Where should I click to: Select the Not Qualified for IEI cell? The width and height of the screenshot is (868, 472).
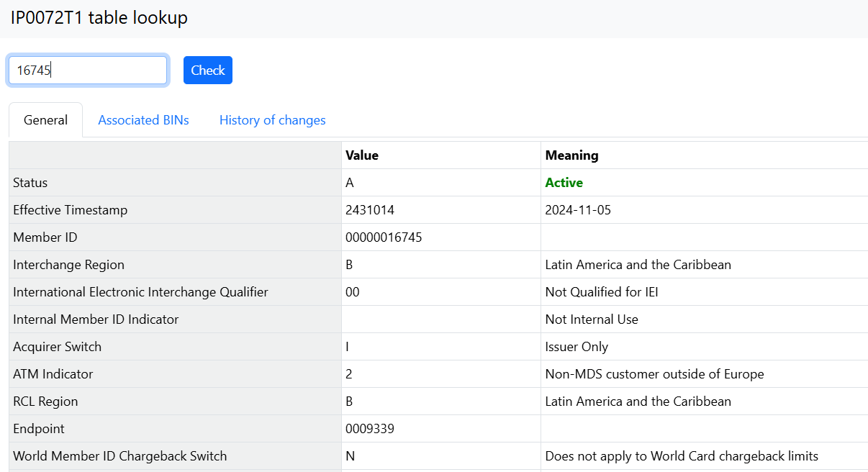[x=598, y=291]
